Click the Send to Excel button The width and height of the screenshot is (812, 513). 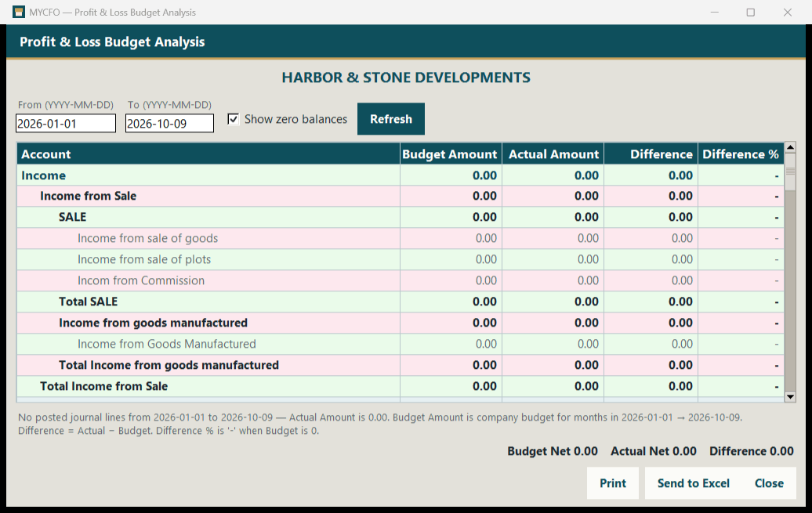click(x=694, y=483)
